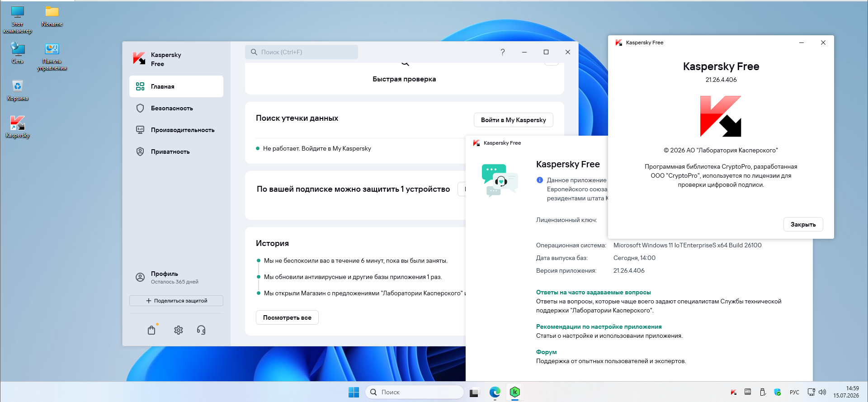Open the Безопасность section
Viewport: 868px width, 402px height.
point(176,108)
